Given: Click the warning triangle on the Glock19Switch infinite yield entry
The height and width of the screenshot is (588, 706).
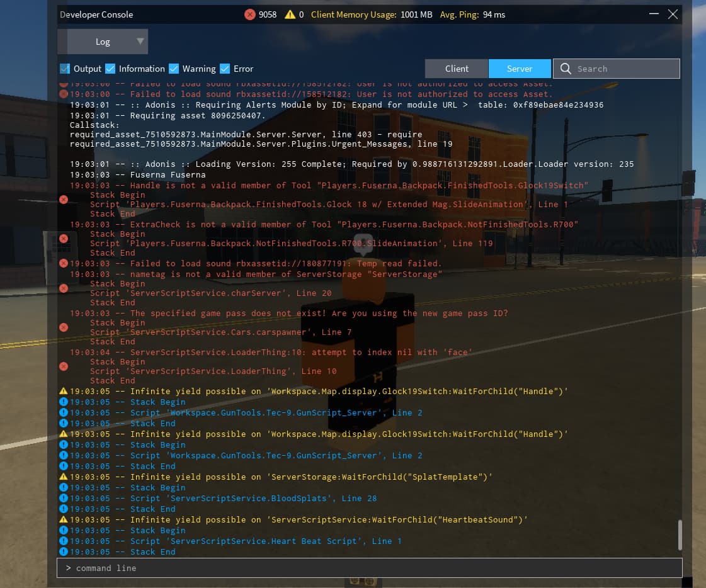Looking at the screenshot, I should click(63, 391).
